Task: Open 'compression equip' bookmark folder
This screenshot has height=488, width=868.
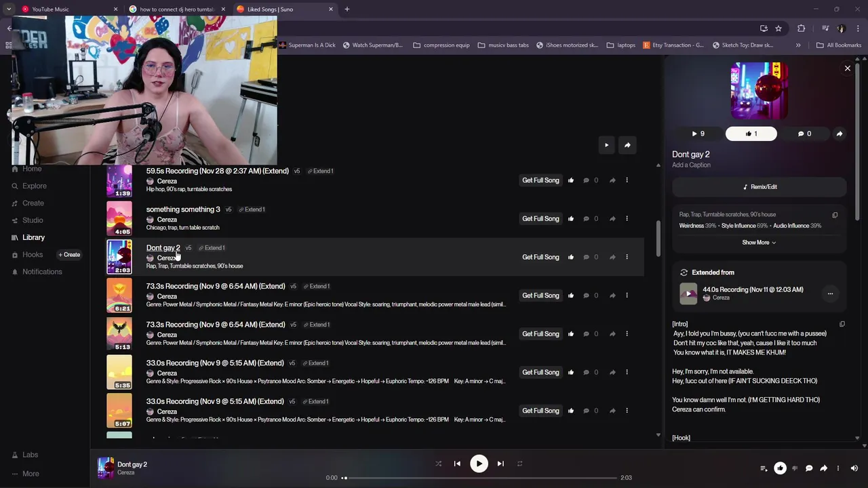Action: (x=441, y=45)
